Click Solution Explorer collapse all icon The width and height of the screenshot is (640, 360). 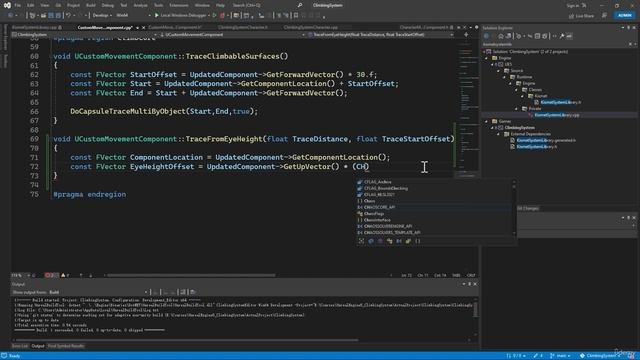tap(538, 36)
